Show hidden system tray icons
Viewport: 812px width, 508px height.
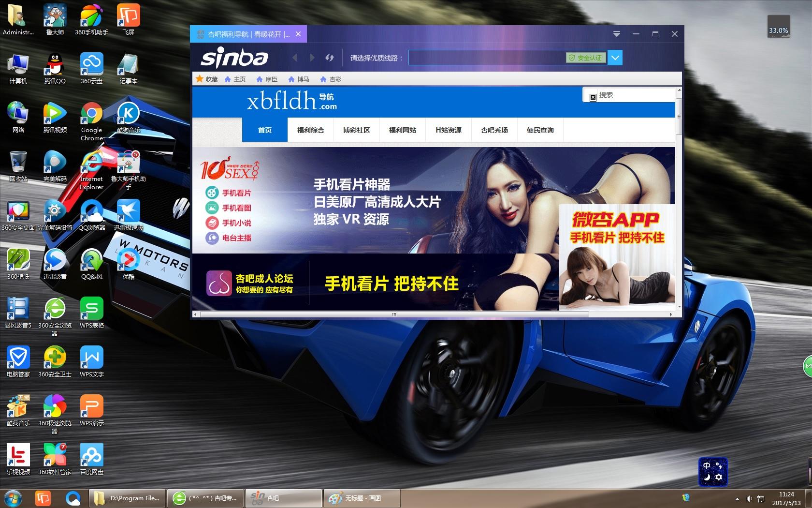point(737,498)
